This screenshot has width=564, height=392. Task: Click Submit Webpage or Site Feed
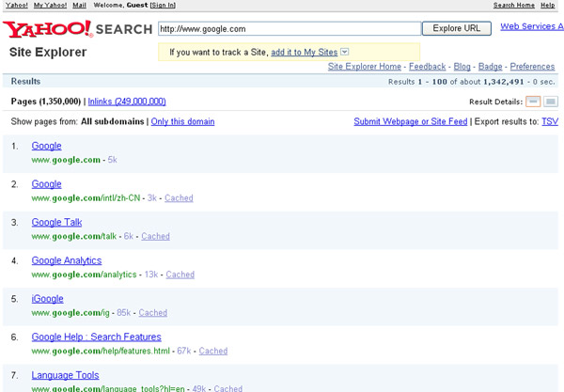tap(411, 121)
